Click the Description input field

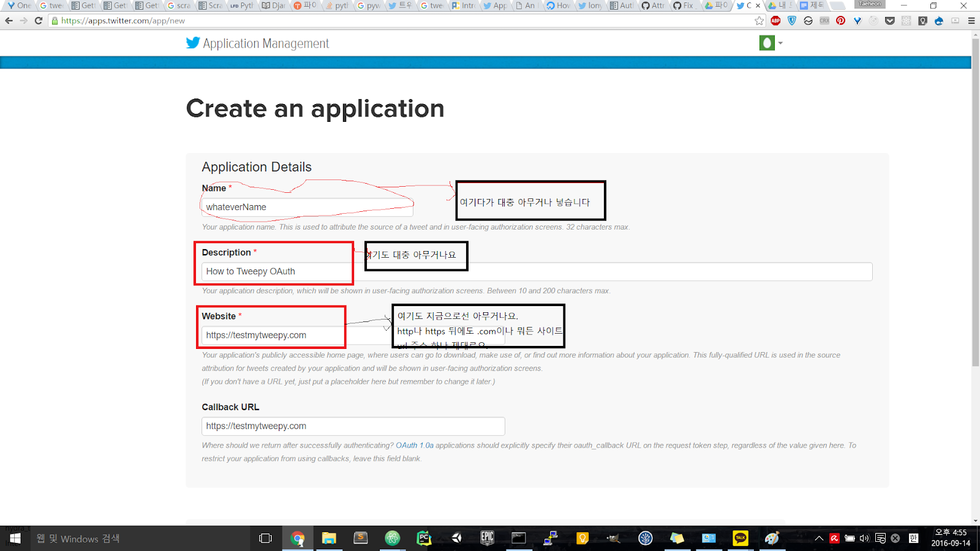(537, 271)
